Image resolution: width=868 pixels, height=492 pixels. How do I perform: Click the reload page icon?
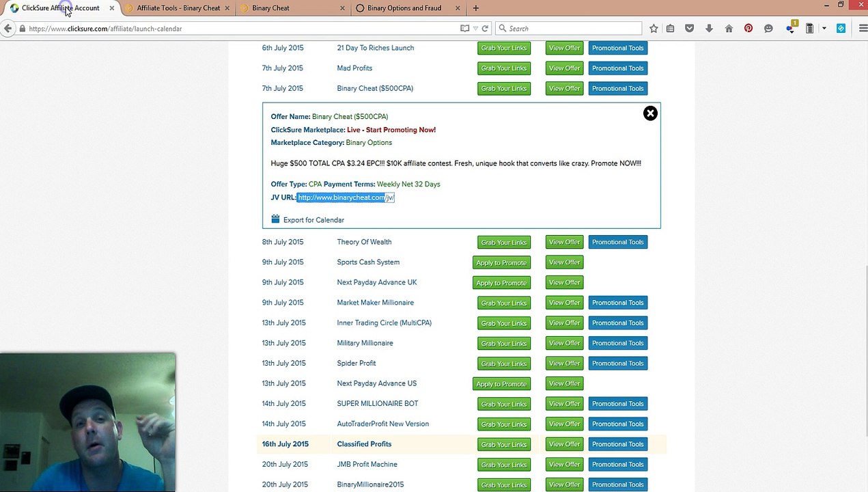[x=485, y=29]
